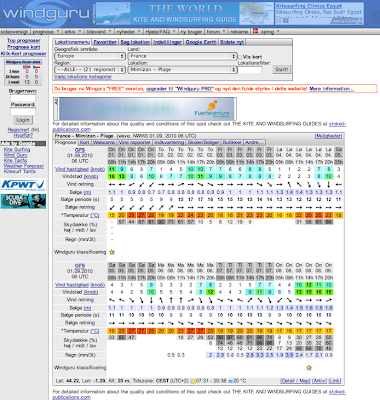Select the Indkvartering tab
The image size is (380, 400).
coord(169,142)
